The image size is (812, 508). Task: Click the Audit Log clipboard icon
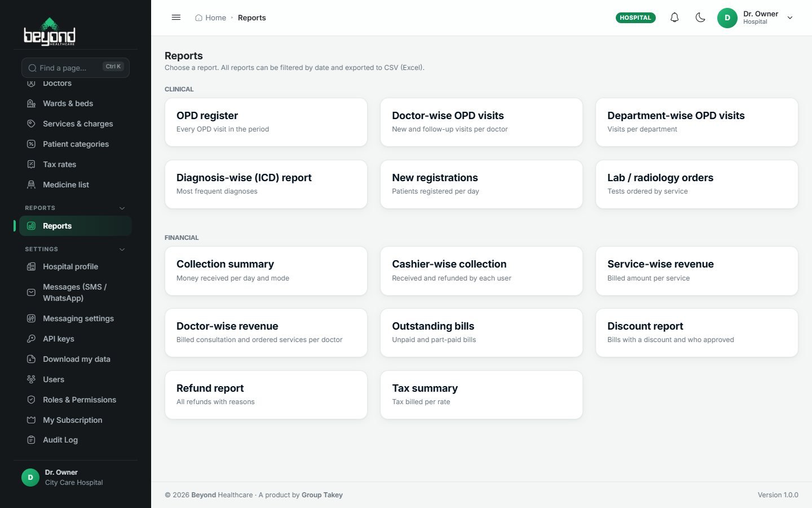point(32,440)
